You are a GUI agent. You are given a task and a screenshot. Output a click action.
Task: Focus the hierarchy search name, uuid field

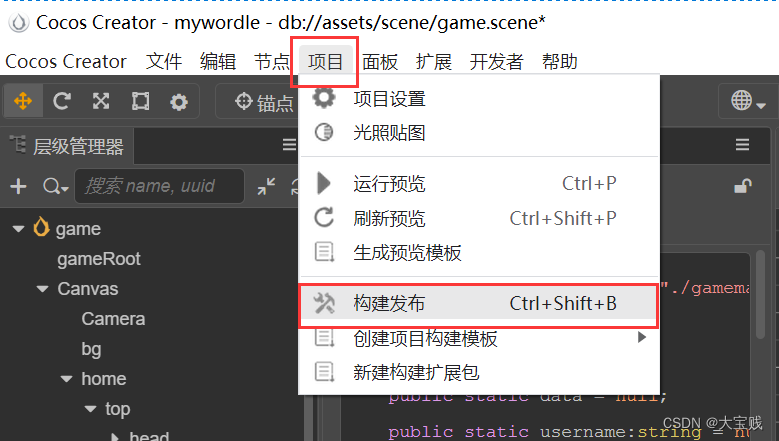pyautogui.click(x=159, y=186)
